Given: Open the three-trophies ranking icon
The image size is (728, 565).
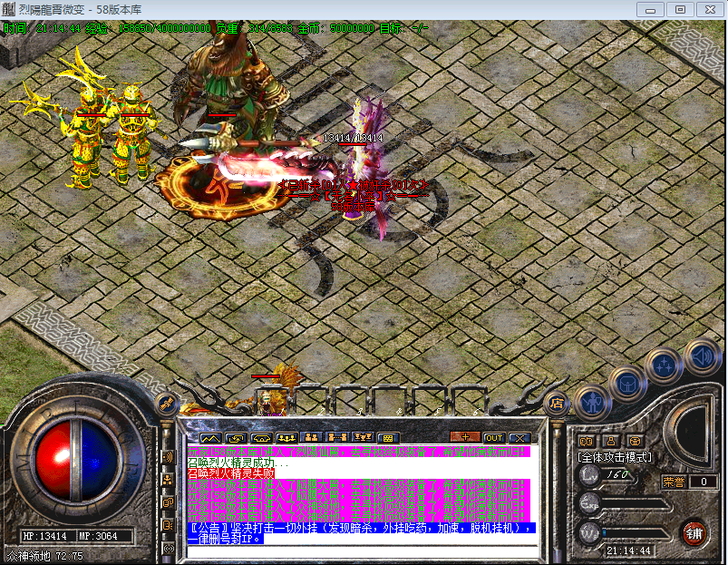Looking at the screenshot, I should (x=363, y=437).
